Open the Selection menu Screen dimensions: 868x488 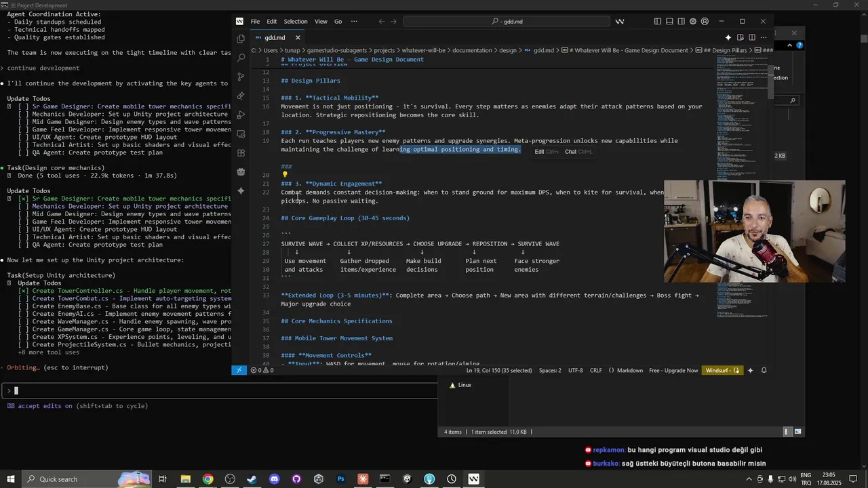pos(295,21)
